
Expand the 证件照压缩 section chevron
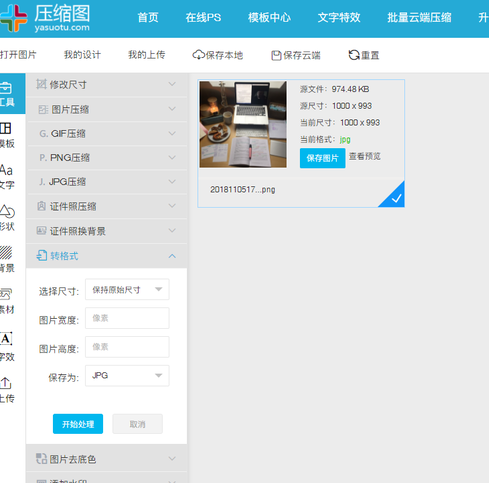point(172,206)
